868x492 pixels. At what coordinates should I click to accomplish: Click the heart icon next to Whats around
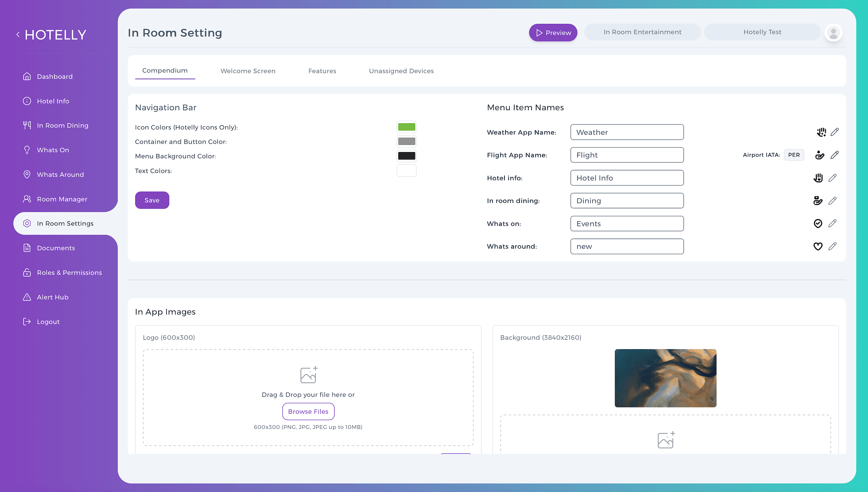coord(818,246)
